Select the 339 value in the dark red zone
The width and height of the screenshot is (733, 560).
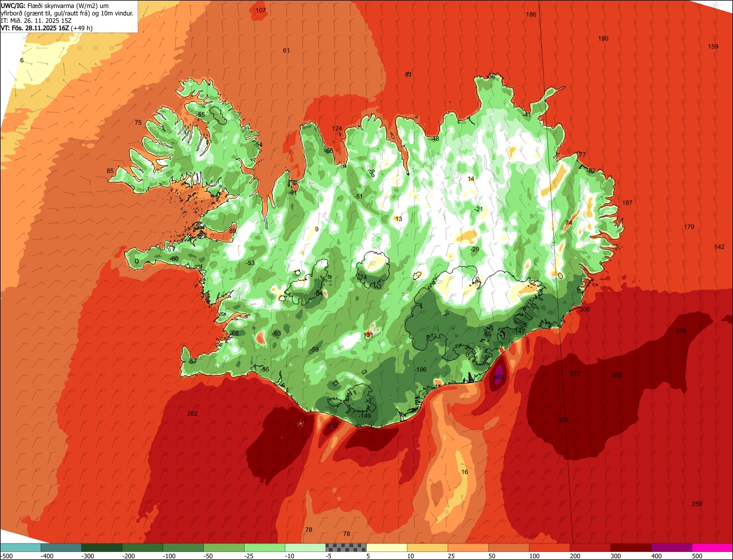click(x=681, y=331)
